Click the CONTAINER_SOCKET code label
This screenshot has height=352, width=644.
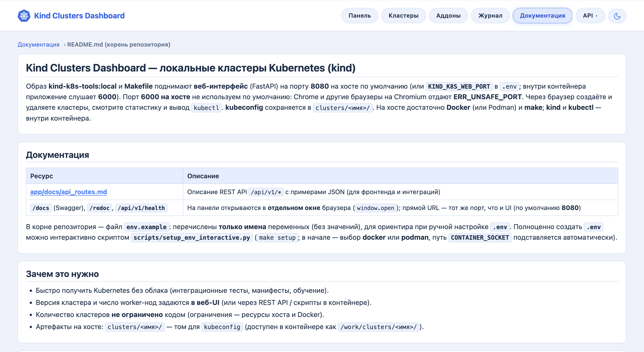[x=480, y=238]
